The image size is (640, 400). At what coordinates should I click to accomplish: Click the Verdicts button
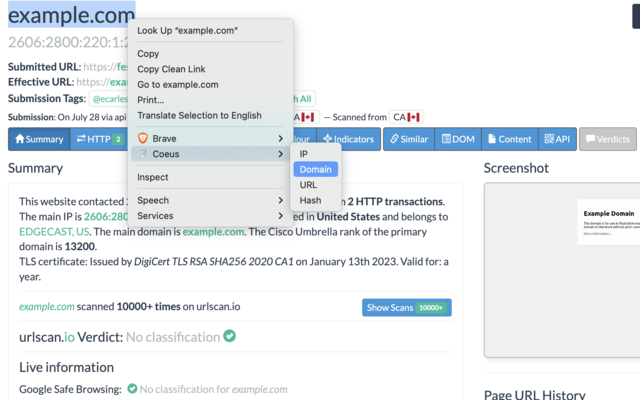tap(607, 139)
